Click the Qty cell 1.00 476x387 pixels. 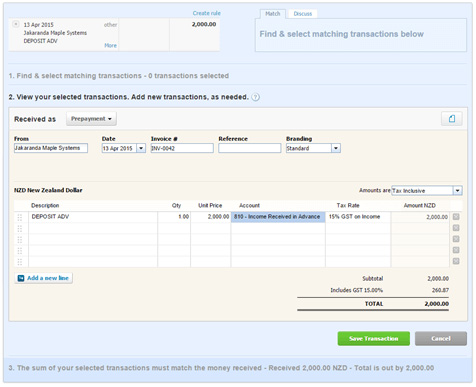click(174, 217)
